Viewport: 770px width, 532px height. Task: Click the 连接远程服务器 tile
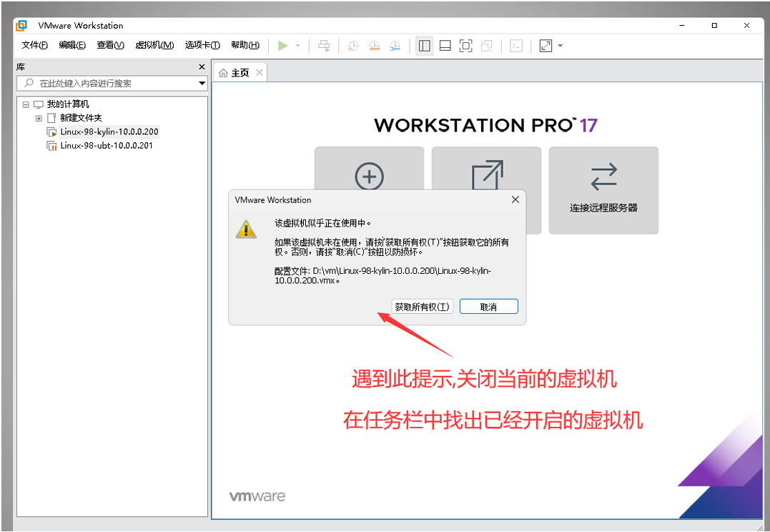(x=603, y=191)
